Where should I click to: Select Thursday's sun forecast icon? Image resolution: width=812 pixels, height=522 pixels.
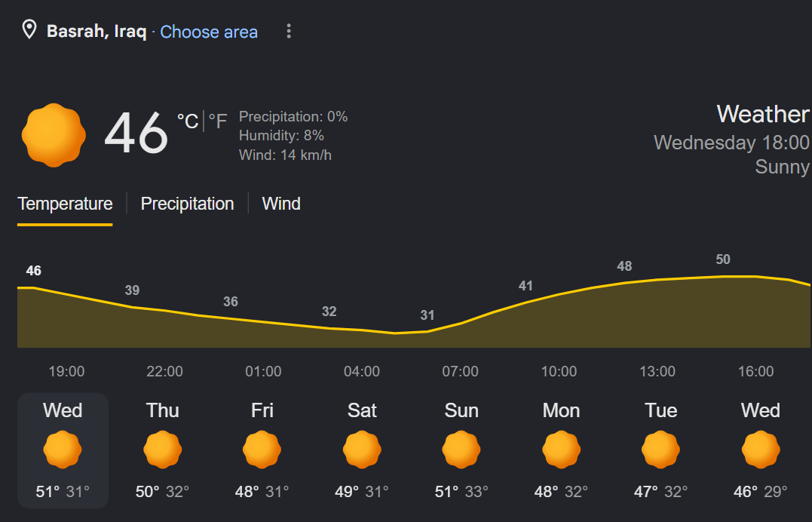(x=163, y=450)
